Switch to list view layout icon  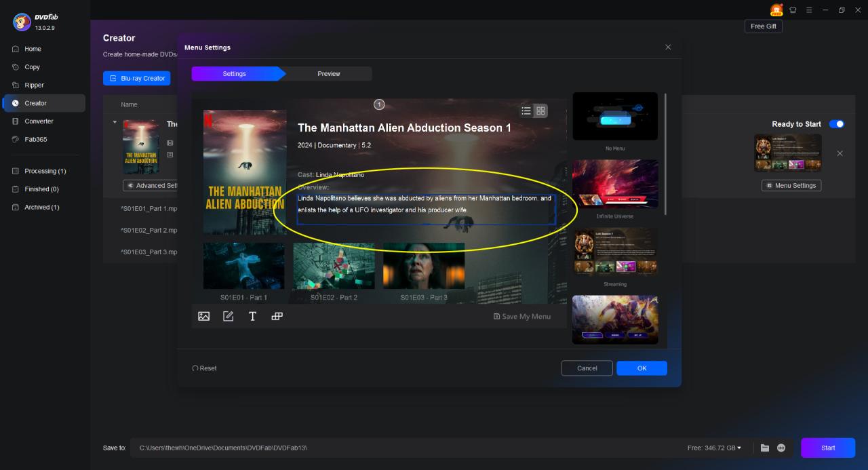pos(526,111)
